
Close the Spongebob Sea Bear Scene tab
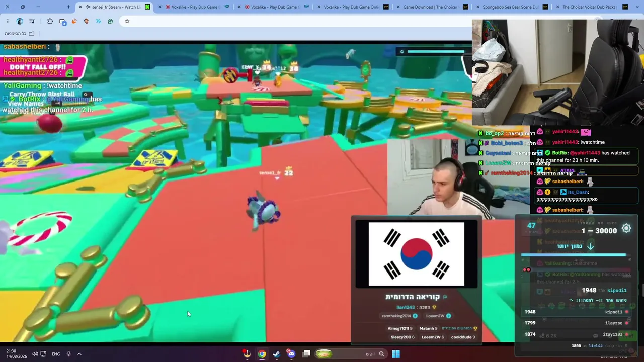click(x=477, y=7)
